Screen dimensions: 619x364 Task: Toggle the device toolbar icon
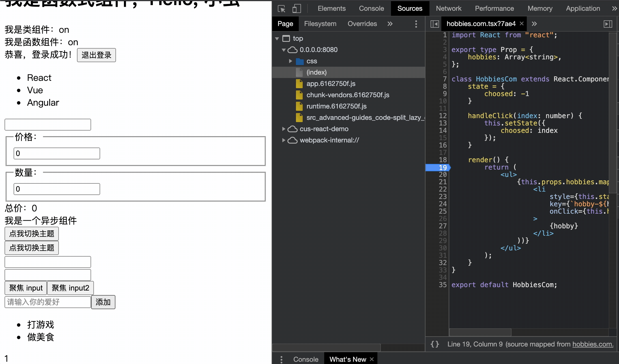296,9
